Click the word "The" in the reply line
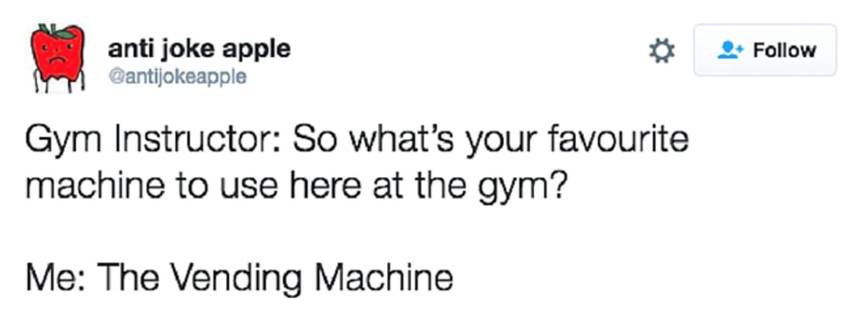The height and width of the screenshot is (312, 868). (x=127, y=277)
